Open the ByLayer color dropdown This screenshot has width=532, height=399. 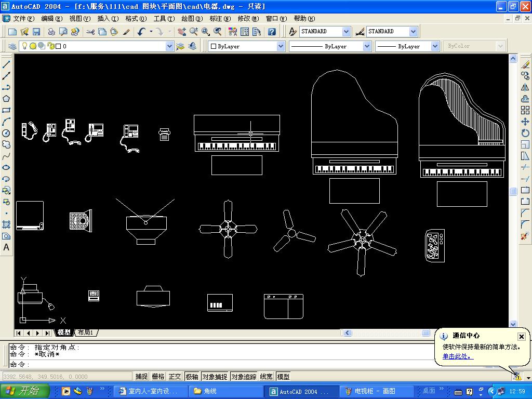click(x=281, y=46)
